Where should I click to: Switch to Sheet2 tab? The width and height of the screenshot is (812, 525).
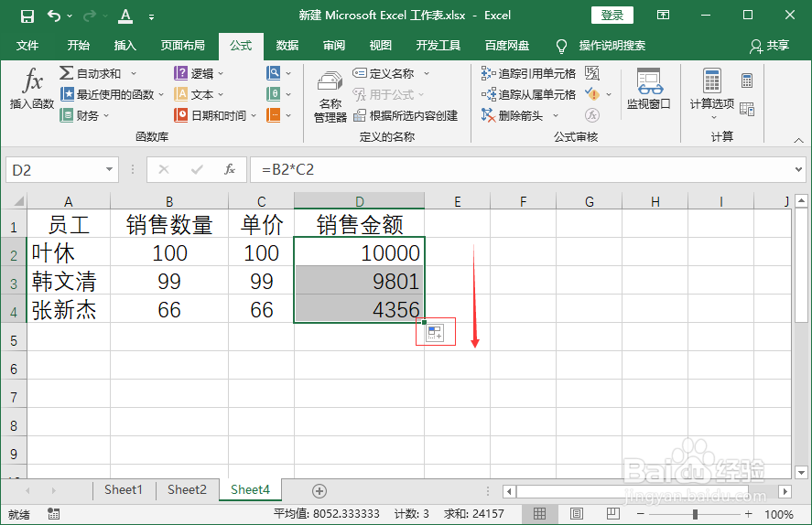click(x=187, y=490)
